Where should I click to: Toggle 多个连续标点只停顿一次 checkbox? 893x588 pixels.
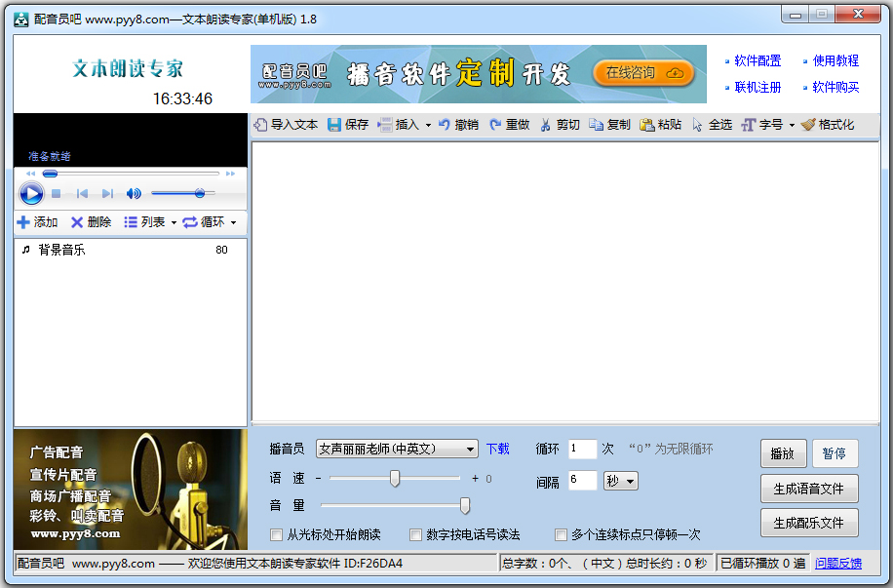point(561,535)
